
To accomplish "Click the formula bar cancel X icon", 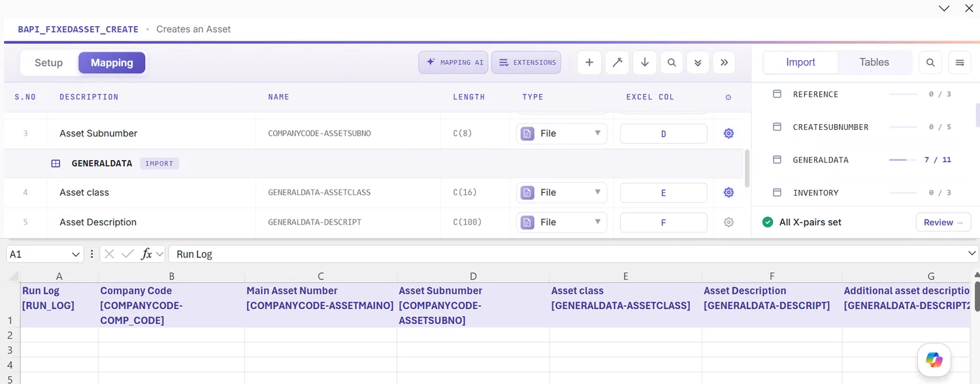I will click(109, 254).
